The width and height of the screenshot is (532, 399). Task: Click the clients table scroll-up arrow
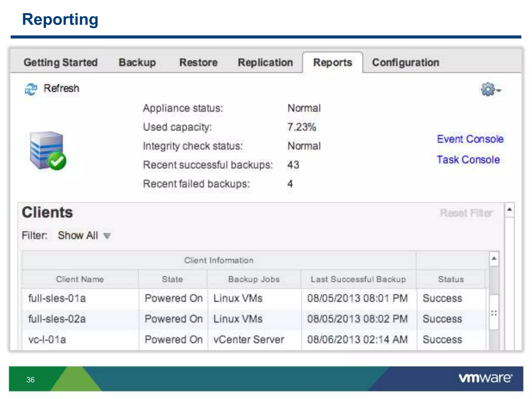point(494,258)
